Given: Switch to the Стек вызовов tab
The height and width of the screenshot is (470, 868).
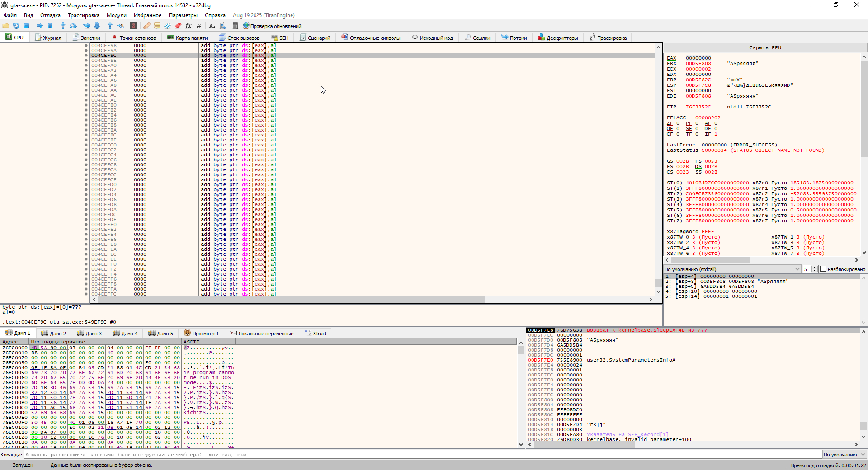Looking at the screenshot, I should (x=239, y=38).
